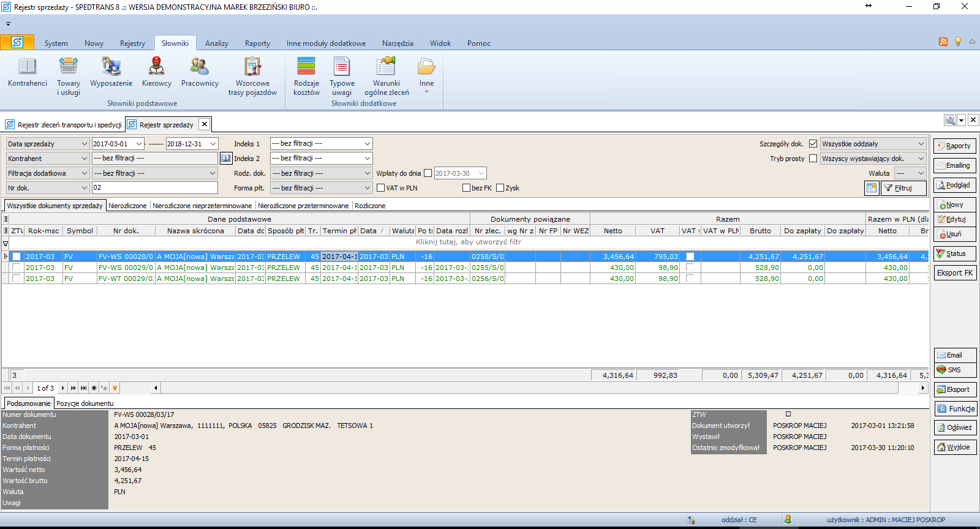Expand Rodz. dok. dropdown
The height and width of the screenshot is (529, 980).
coord(367,173)
